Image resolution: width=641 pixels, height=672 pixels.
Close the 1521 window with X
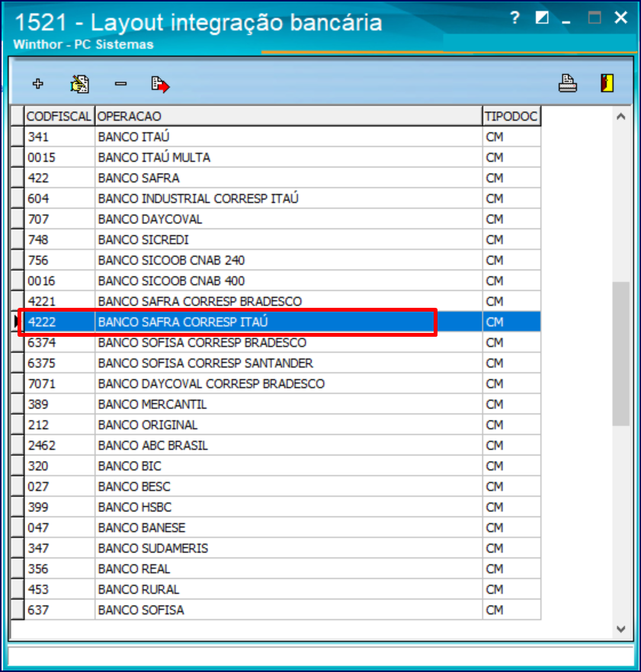click(x=621, y=18)
